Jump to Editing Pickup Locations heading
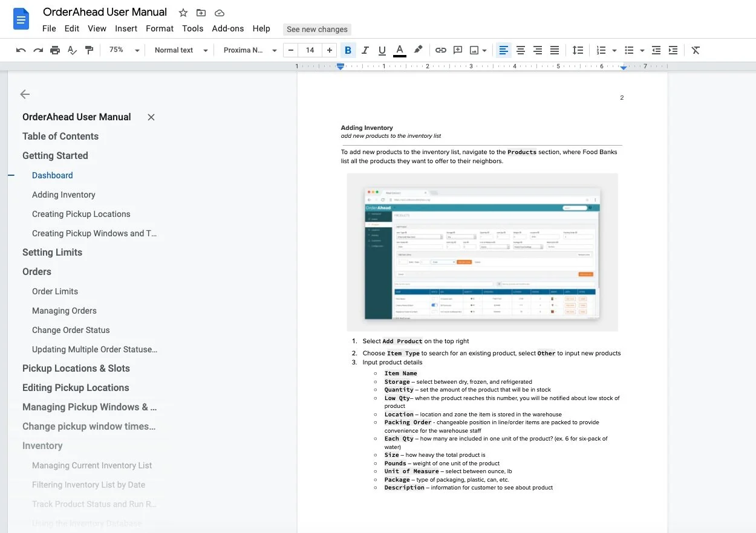This screenshot has height=533, width=756. click(x=76, y=388)
